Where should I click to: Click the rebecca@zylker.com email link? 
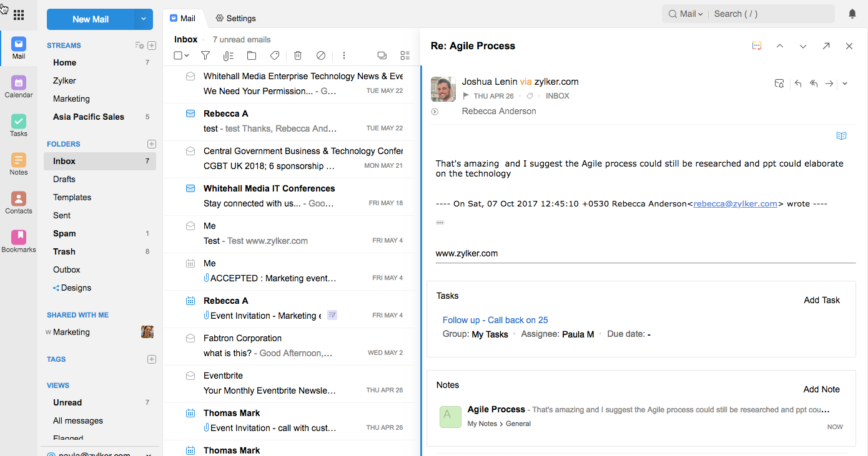tap(735, 203)
